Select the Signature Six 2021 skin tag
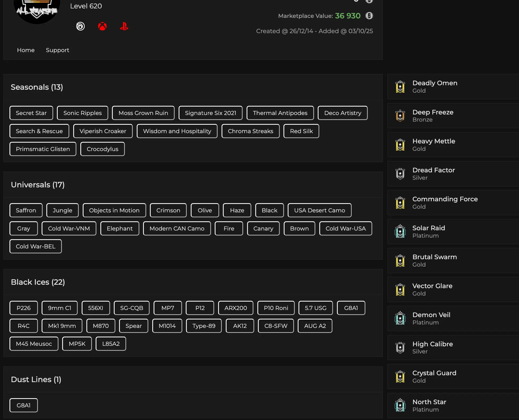Viewport: 519px width, 420px height. [x=210, y=113]
